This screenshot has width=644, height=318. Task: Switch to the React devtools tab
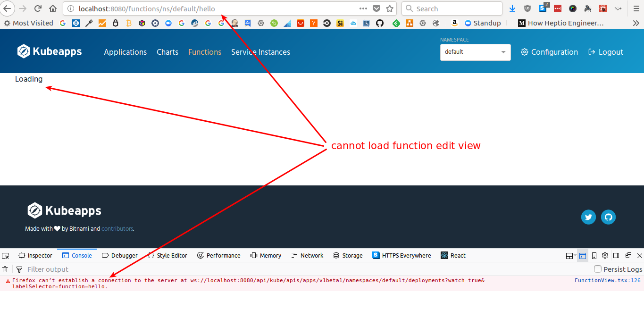pos(452,255)
